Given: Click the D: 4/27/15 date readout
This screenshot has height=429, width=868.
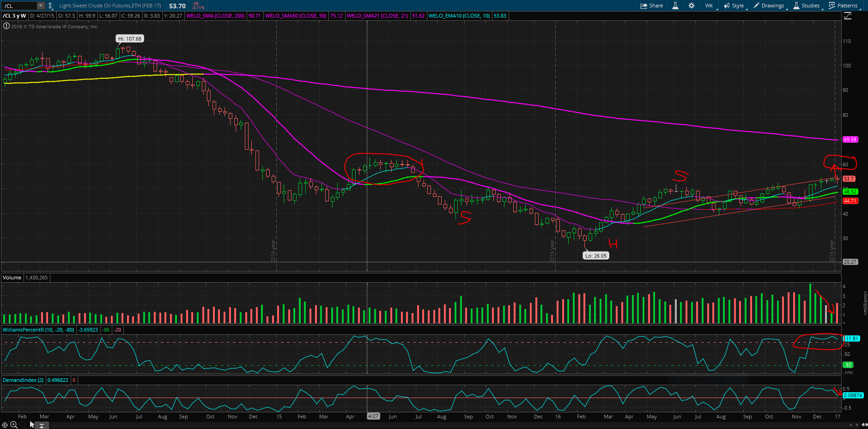Looking at the screenshot, I should tap(42, 16).
